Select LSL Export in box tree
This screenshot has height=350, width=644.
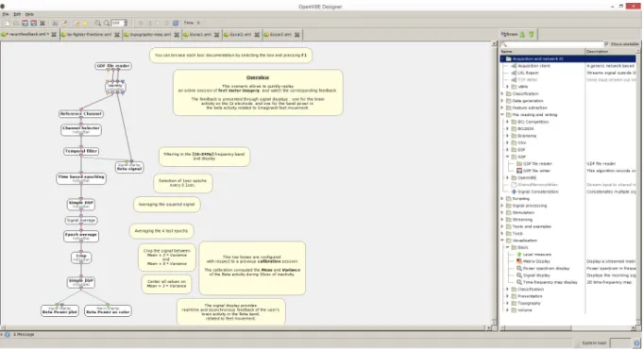click(528, 73)
